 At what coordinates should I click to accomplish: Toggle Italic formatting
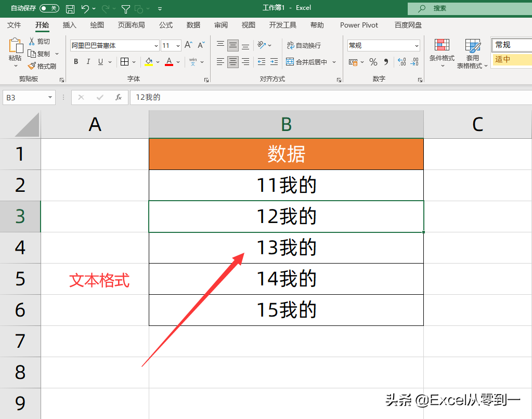pos(87,61)
